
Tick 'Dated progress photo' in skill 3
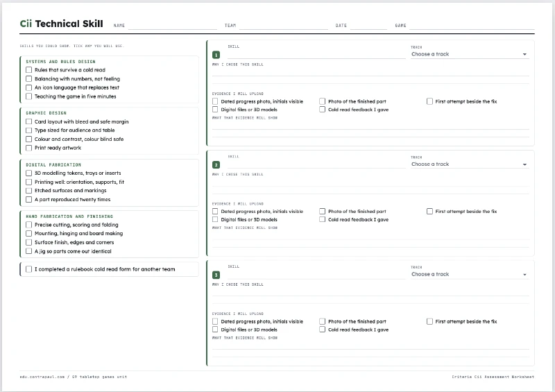[215, 321]
